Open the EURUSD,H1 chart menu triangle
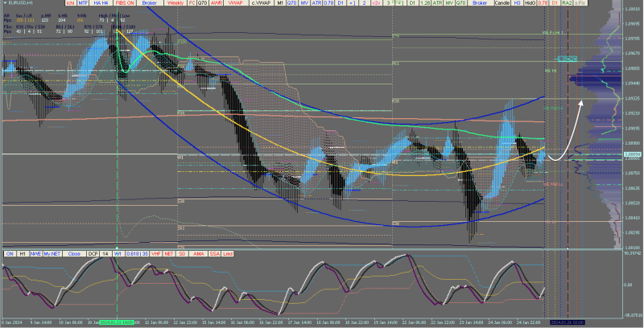This screenshot has width=644, height=328. coord(6,3)
